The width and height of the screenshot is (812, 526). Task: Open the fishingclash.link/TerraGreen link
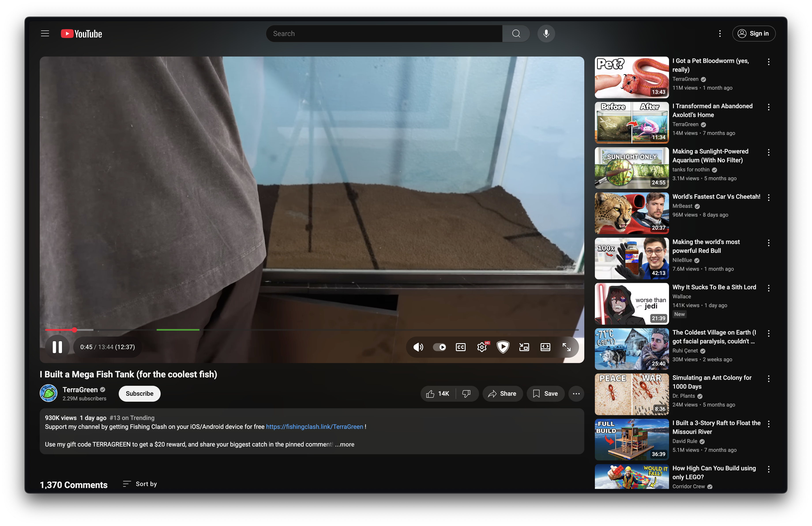click(x=314, y=427)
